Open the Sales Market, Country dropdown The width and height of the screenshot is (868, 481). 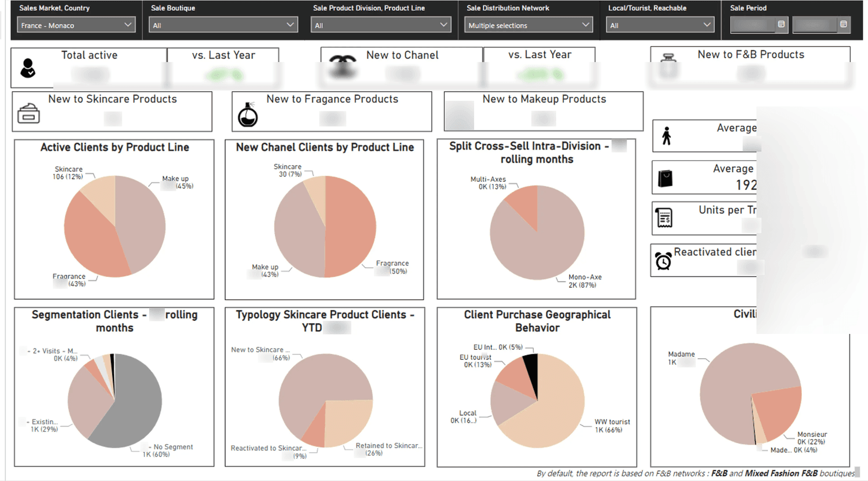click(76, 25)
